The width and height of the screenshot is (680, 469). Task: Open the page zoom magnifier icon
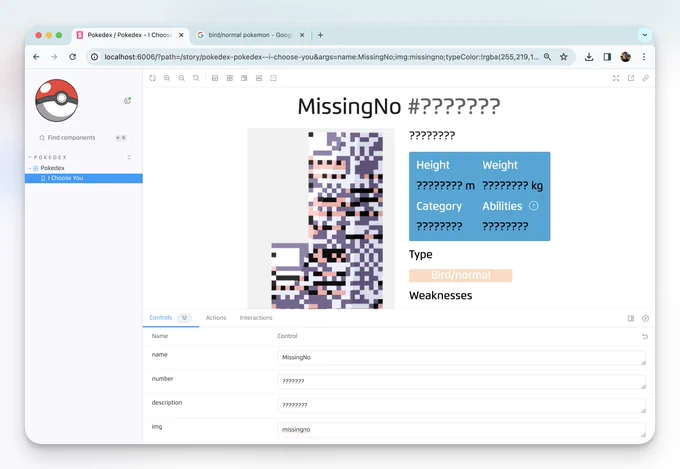click(547, 57)
